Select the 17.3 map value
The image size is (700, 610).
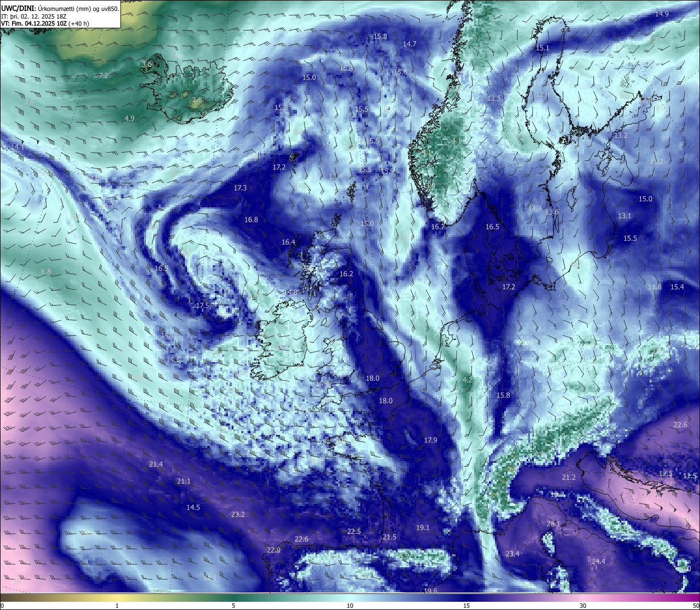point(240,188)
